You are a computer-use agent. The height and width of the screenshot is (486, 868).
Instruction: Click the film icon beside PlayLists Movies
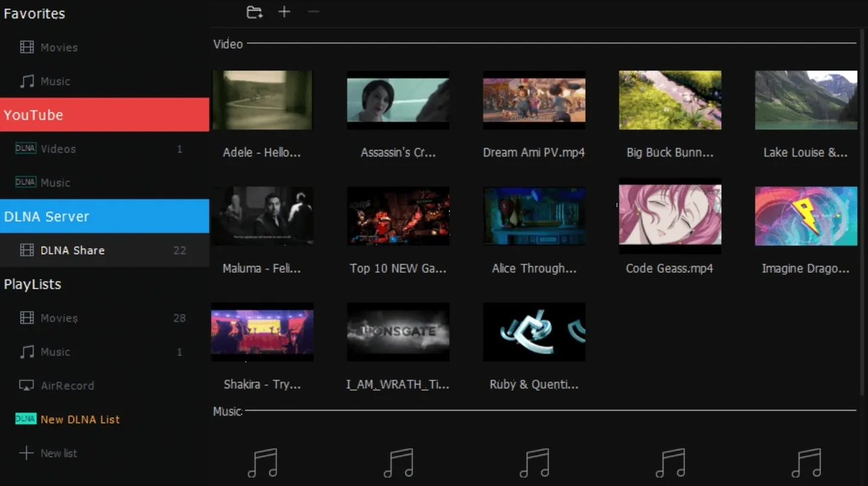coord(26,318)
